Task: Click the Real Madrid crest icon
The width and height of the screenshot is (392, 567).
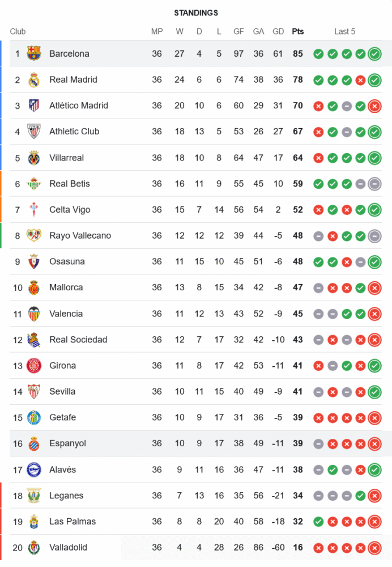Action: pos(34,80)
